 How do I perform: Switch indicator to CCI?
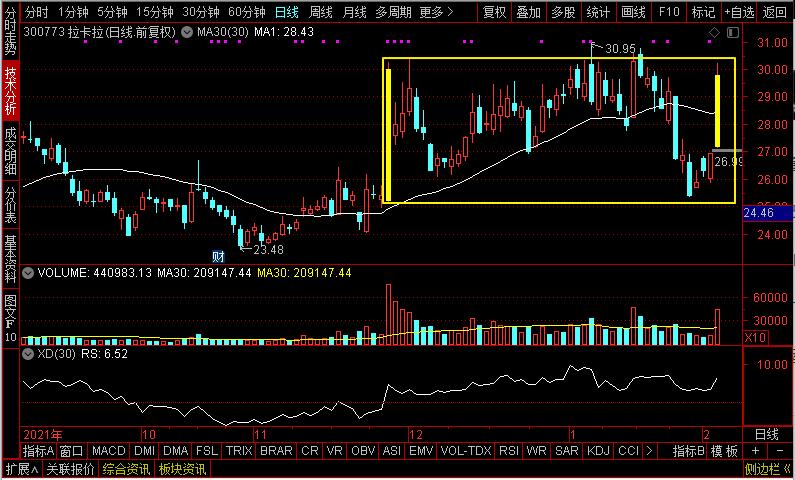tap(629, 451)
